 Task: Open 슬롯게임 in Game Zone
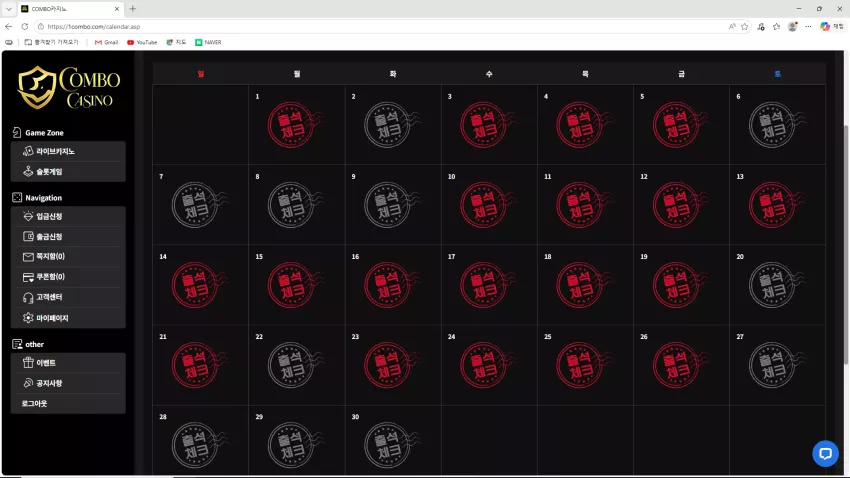(x=68, y=172)
